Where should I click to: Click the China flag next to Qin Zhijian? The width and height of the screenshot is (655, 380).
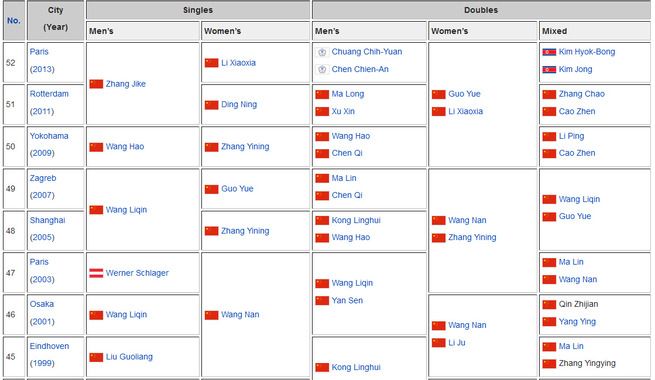549,304
